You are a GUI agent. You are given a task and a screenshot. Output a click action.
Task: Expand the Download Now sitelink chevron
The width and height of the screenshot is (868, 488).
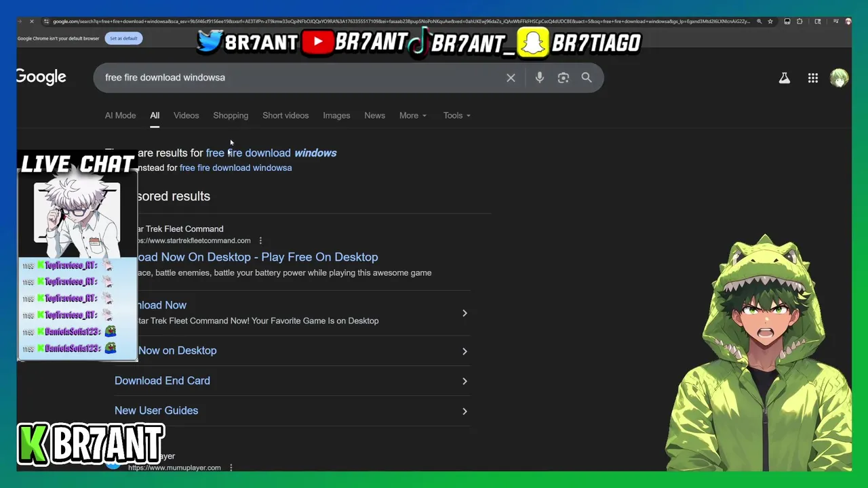(465, 313)
